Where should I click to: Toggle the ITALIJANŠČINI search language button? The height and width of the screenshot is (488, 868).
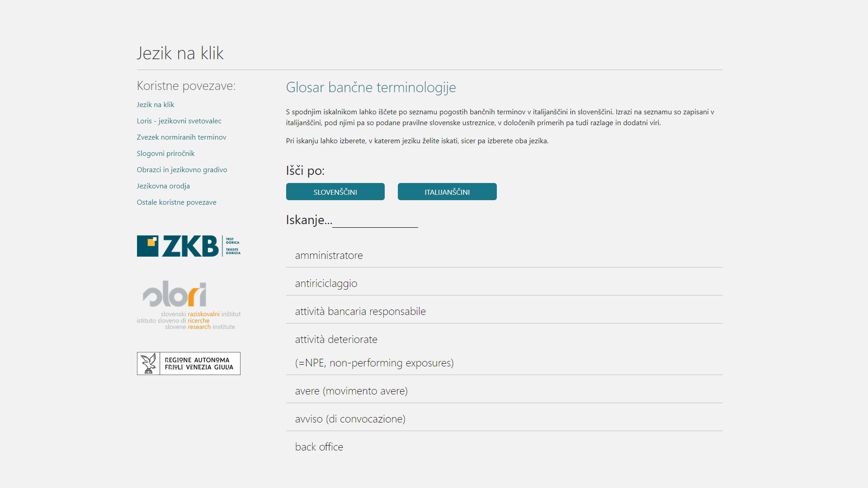coord(447,192)
